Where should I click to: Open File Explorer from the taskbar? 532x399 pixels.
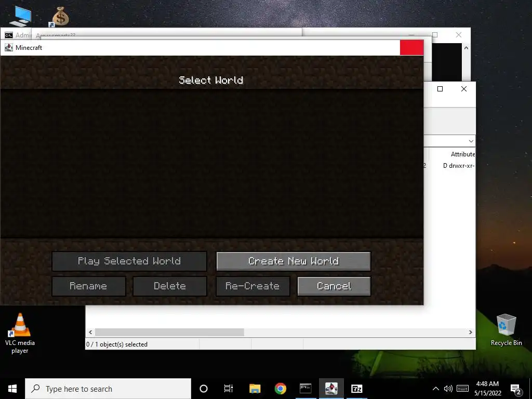[x=255, y=389]
